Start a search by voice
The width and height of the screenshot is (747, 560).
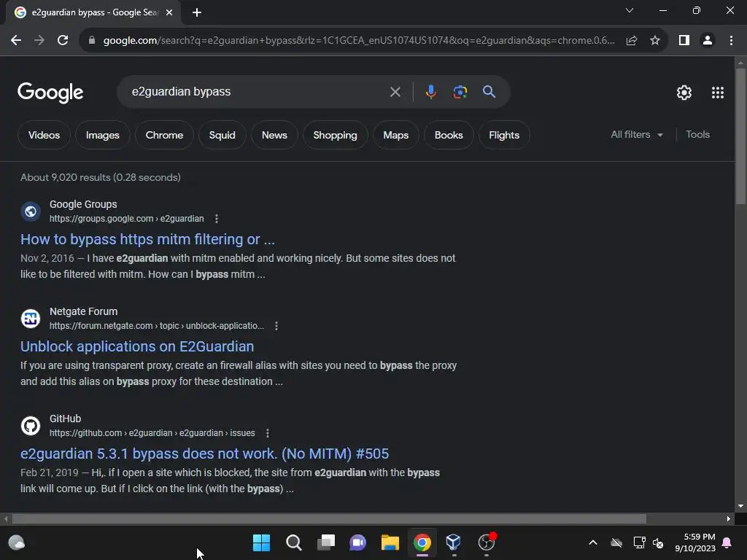(x=430, y=91)
